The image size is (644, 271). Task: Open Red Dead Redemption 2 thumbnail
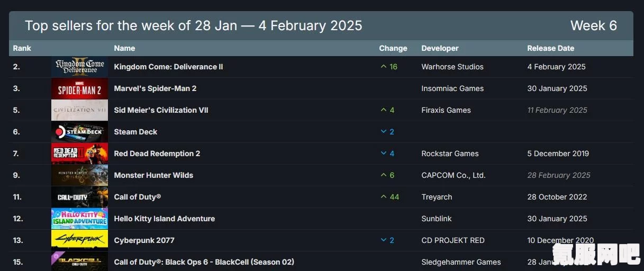(x=79, y=153)
